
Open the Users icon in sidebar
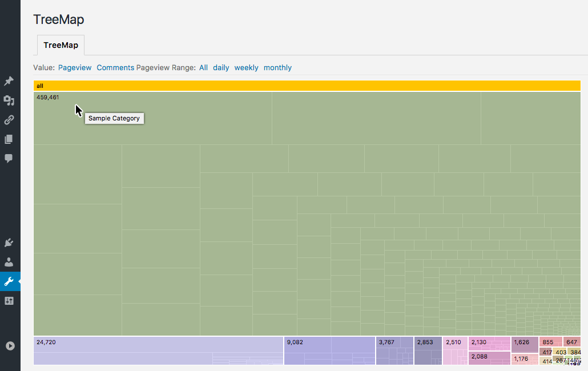coord(9,262)
